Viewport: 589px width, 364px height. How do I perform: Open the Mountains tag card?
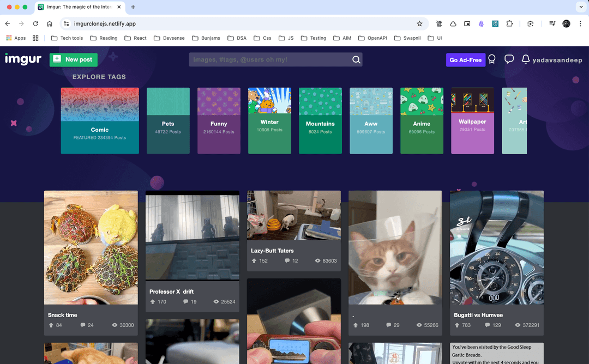click(320, 121)
